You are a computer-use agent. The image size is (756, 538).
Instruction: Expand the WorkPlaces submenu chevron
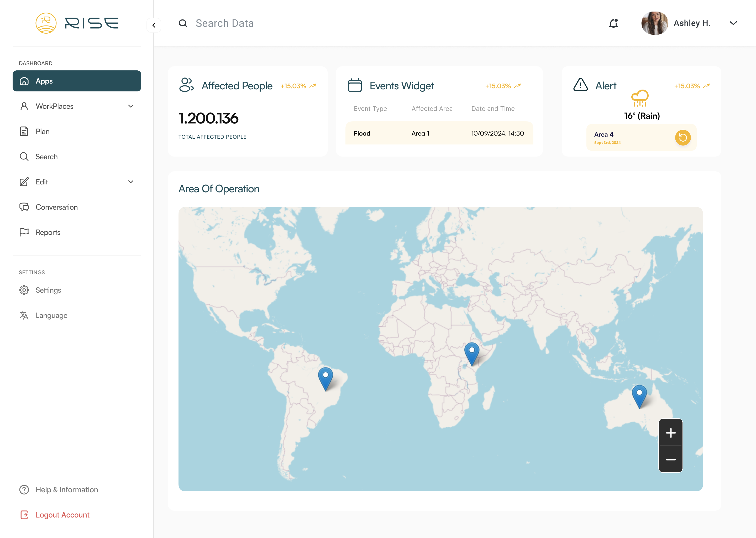click(131, 106)
